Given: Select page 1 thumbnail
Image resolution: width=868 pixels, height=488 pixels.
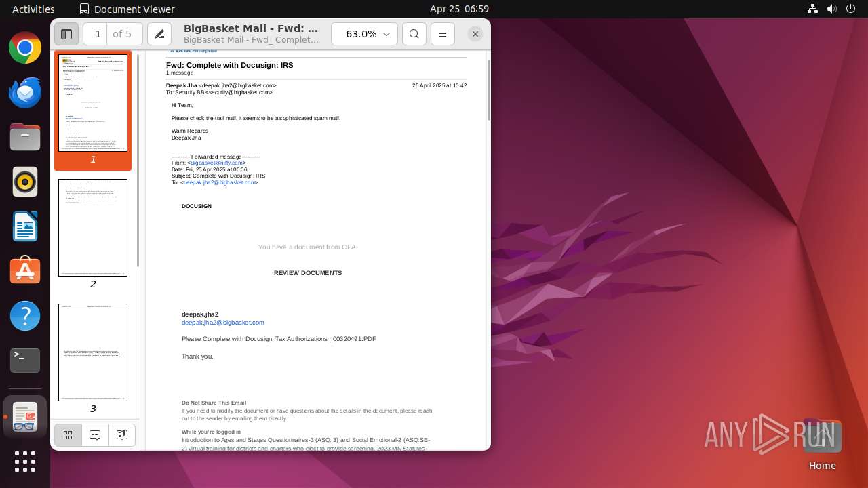Looking at the screenshot, I should click(x=93, y=103).
